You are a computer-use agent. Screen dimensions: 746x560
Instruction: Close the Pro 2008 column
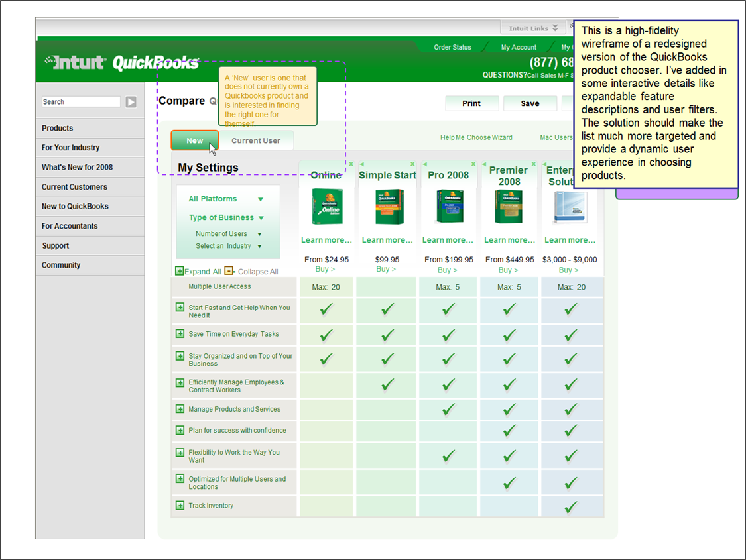pos(473,164)
